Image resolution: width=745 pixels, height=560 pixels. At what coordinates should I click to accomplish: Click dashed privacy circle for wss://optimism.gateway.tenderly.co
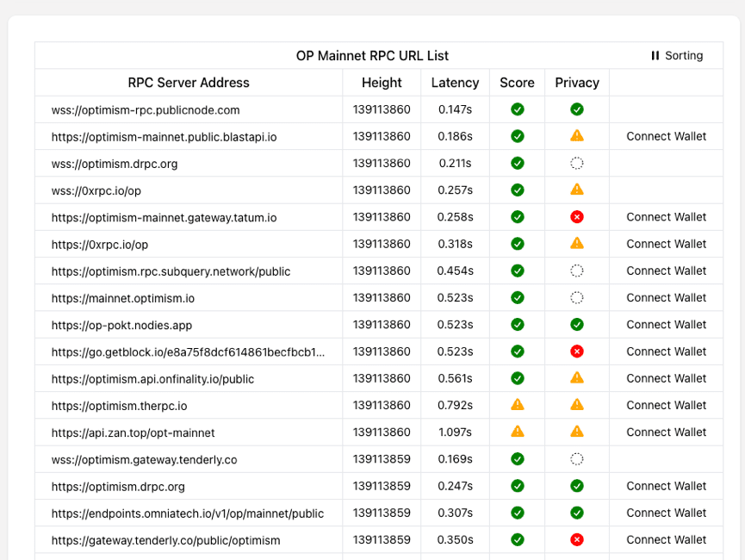[x=577, y=459]
